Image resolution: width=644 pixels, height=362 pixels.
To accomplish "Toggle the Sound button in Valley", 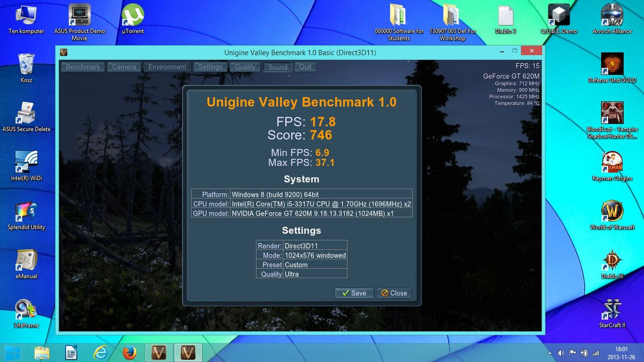I will [x=278, y=67].
